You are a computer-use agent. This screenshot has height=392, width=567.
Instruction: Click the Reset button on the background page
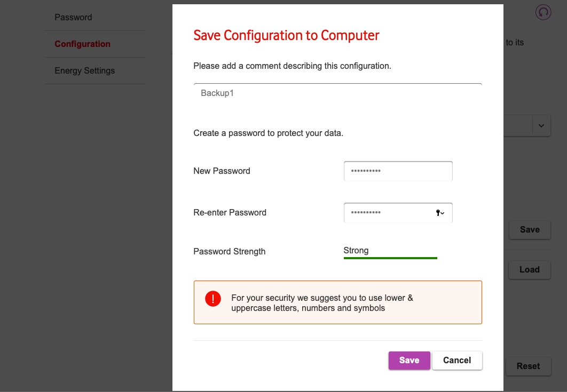(528, 366)
